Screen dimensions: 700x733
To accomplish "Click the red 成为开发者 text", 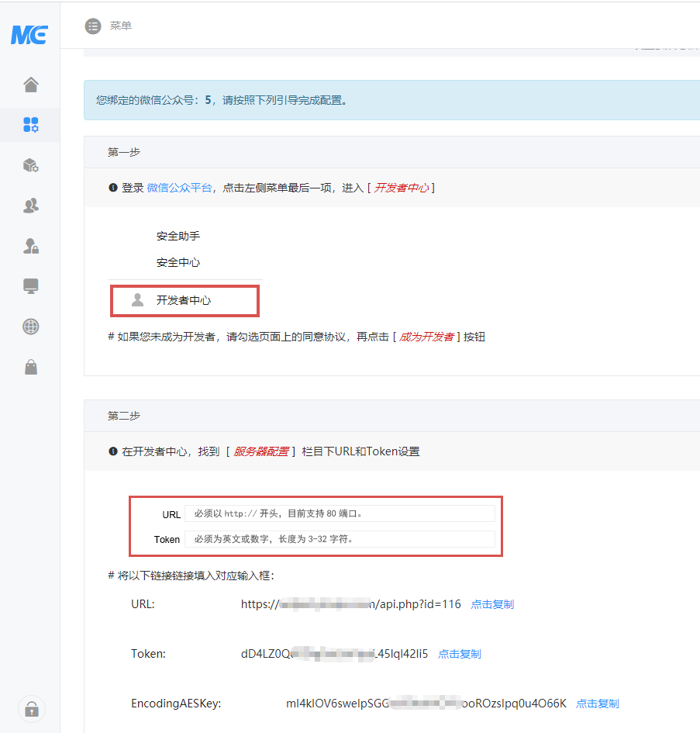I will point(426,337).
